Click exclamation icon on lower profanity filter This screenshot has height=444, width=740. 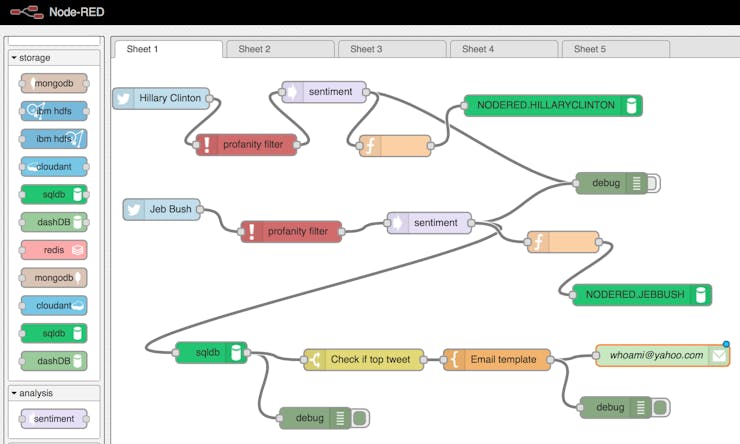tap(252, 232)
